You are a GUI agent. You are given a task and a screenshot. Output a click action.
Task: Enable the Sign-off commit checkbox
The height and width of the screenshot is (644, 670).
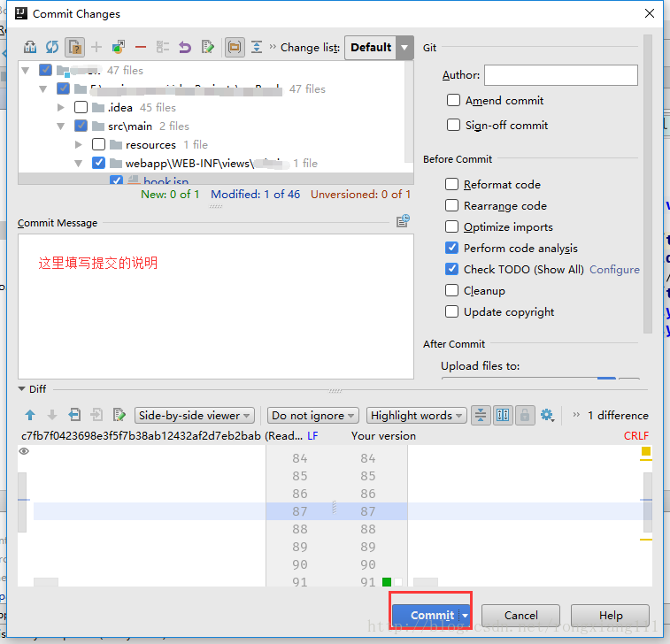453,125
